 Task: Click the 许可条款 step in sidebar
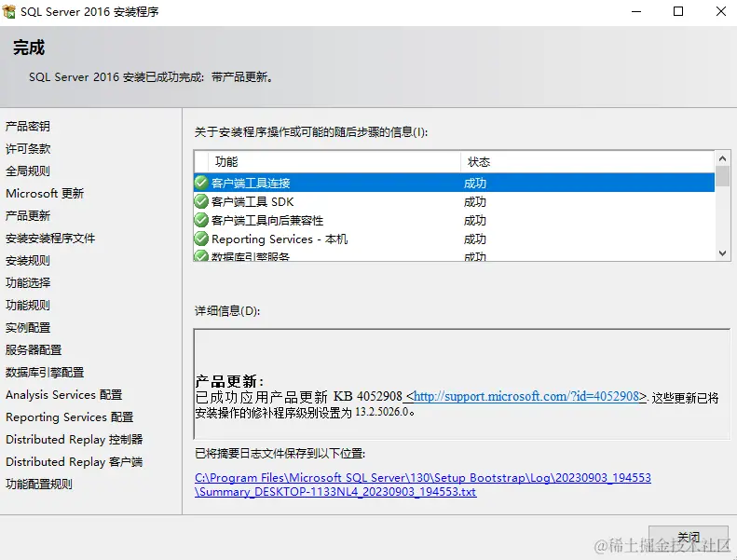click(x=28, y=148)
